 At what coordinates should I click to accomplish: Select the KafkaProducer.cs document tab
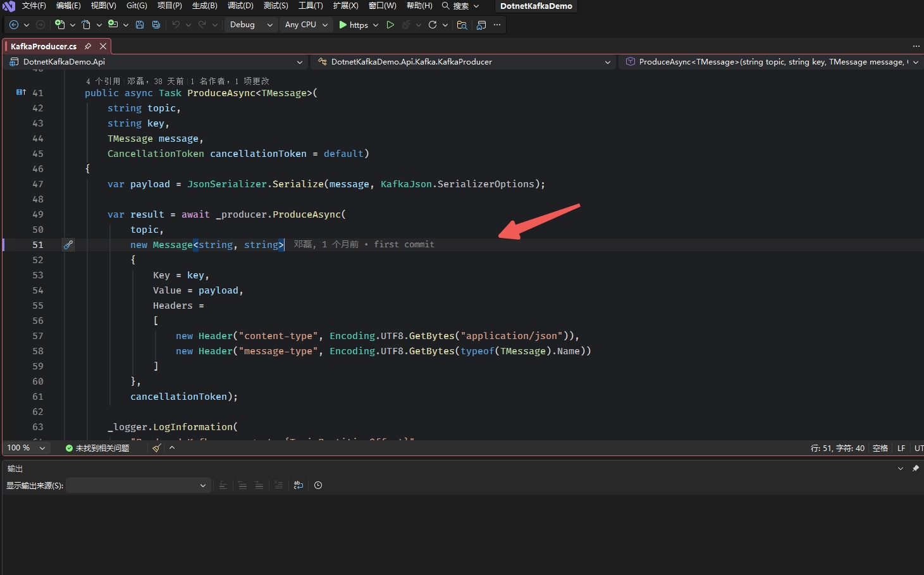[44, 46]
